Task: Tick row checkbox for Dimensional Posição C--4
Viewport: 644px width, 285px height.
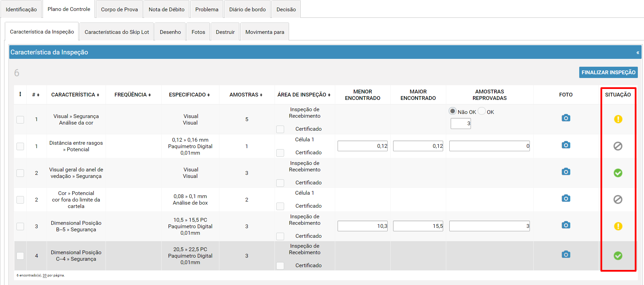Action: (20, 256)
